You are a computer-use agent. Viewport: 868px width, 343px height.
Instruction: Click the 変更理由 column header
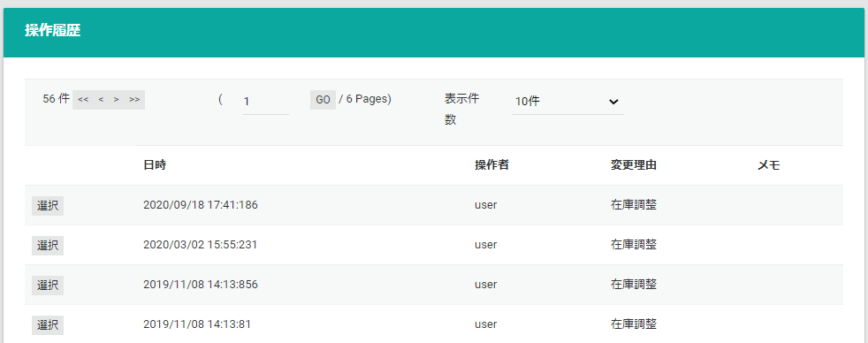coord(634,165)
